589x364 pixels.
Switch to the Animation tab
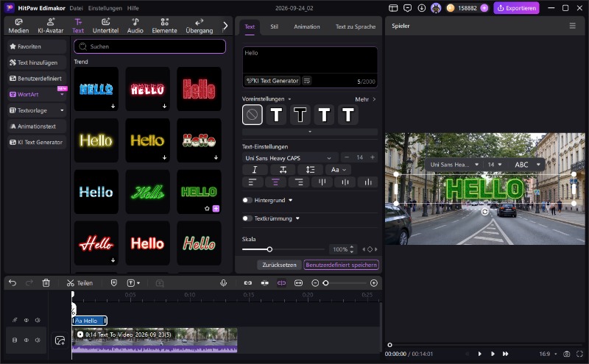click(x=307, y=26)
